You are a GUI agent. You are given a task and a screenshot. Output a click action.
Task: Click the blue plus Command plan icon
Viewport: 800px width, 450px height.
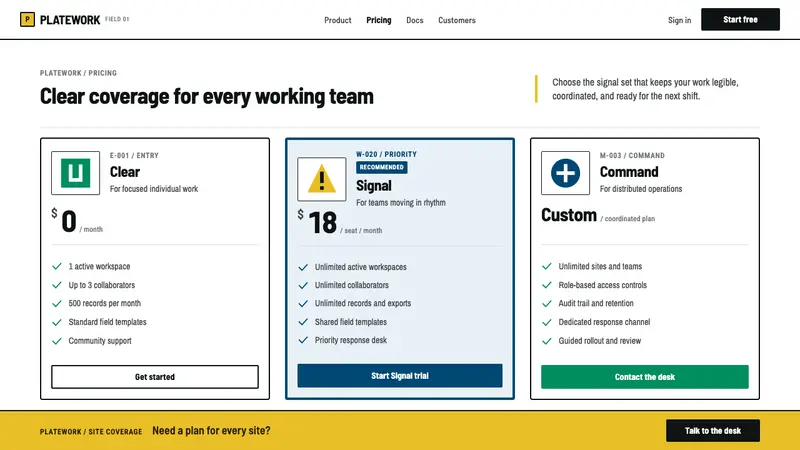[x=565, y=173]
